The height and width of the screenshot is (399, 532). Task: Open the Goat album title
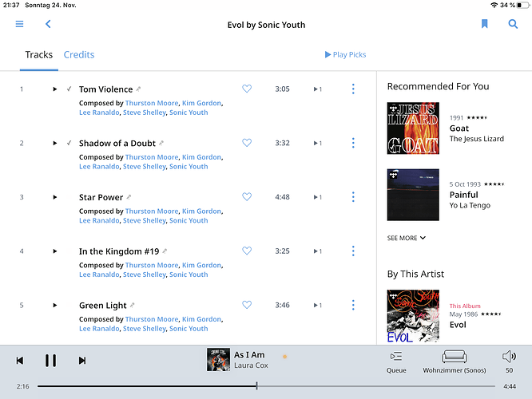point(459,128)
